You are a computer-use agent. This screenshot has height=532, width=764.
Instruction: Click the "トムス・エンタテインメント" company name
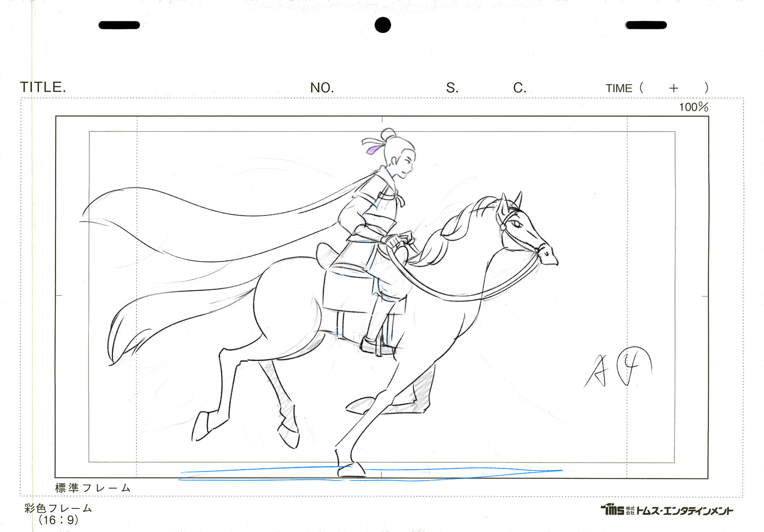tap(685, 511)
